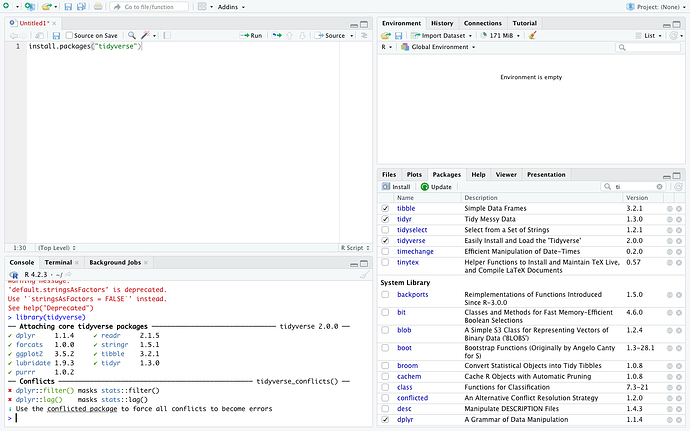690x431 pixels.
Task: Click the code tools magic wand icon
Action: [145, 35]
